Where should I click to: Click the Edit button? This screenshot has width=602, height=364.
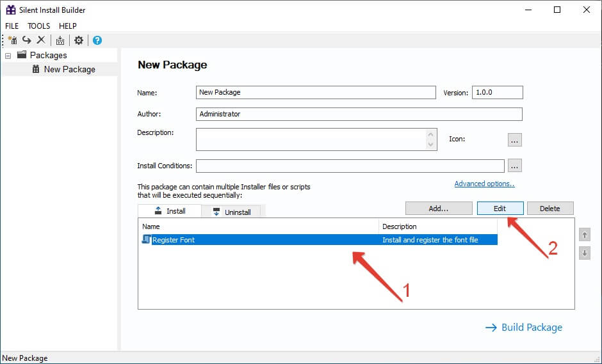(x=500, y=209)
